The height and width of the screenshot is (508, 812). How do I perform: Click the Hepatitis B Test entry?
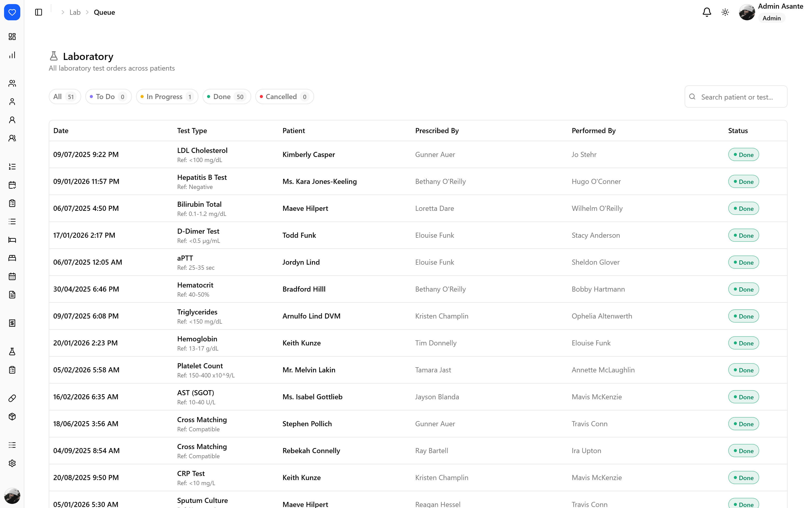click(202, 177)
